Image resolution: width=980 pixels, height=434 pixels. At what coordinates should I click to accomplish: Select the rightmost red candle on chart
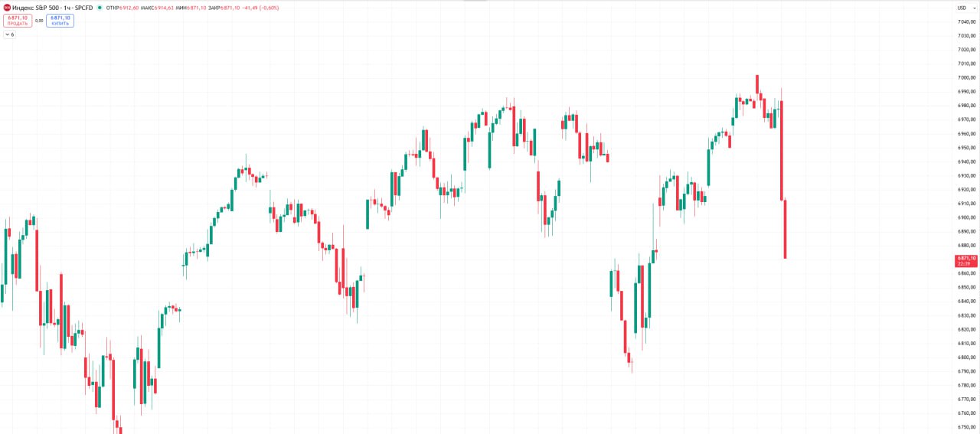[786, 230]
